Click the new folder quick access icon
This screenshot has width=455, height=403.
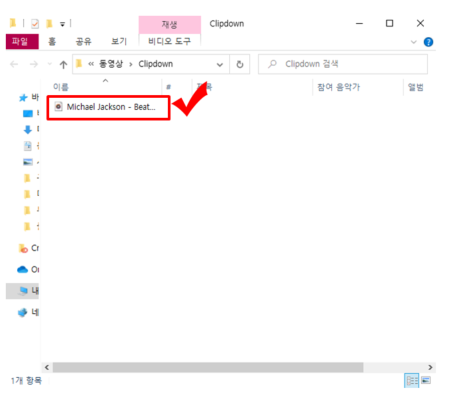click(49, 23)
